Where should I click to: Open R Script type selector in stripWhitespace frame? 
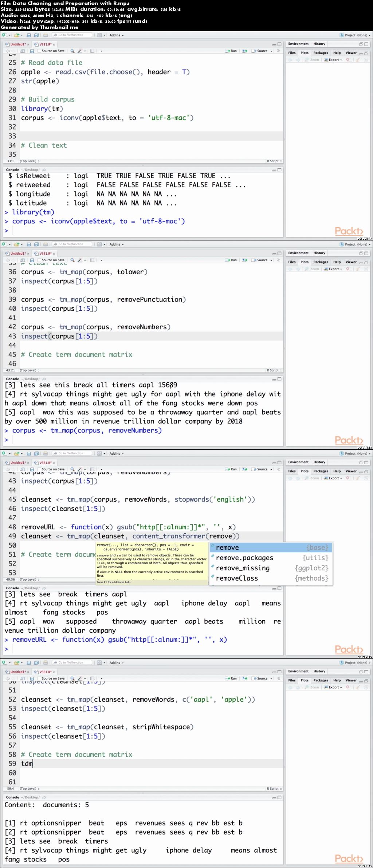pos(274,789)
